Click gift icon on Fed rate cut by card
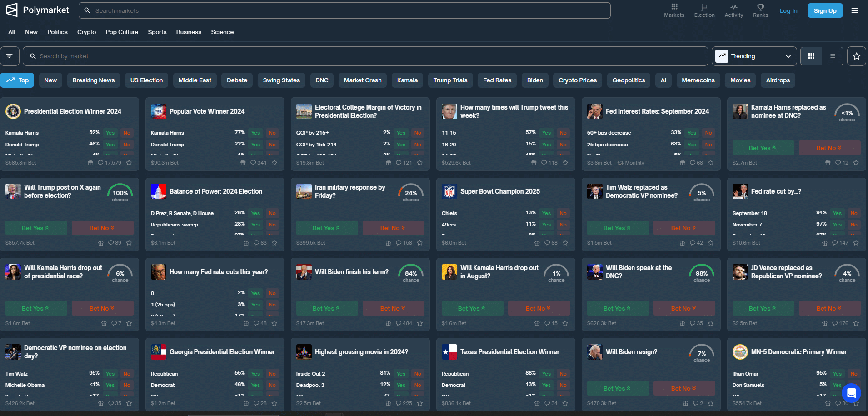This screenshot has width=868, height=416. [x=824, y=243]
